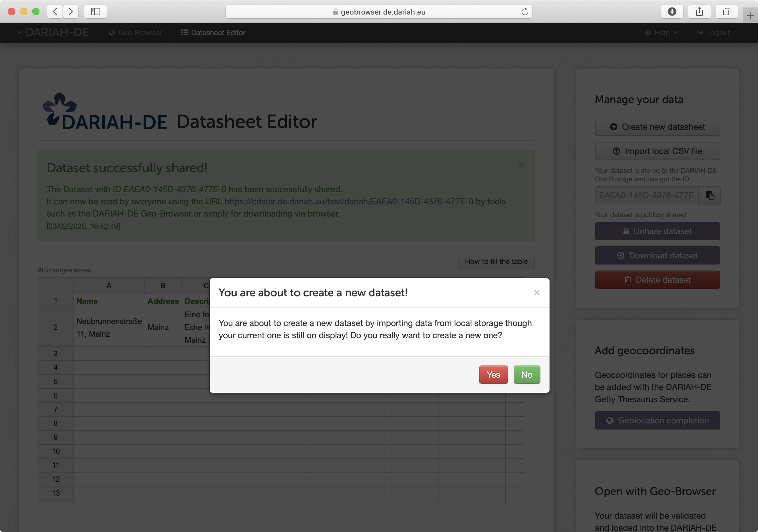Click the Logout arrow icon
758x532 pixels.
point(700,33)
